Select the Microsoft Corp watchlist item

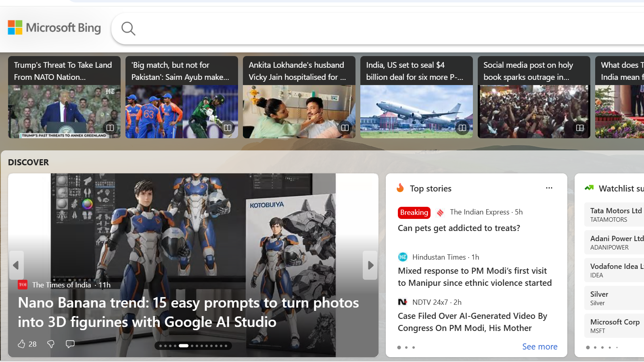615,326
